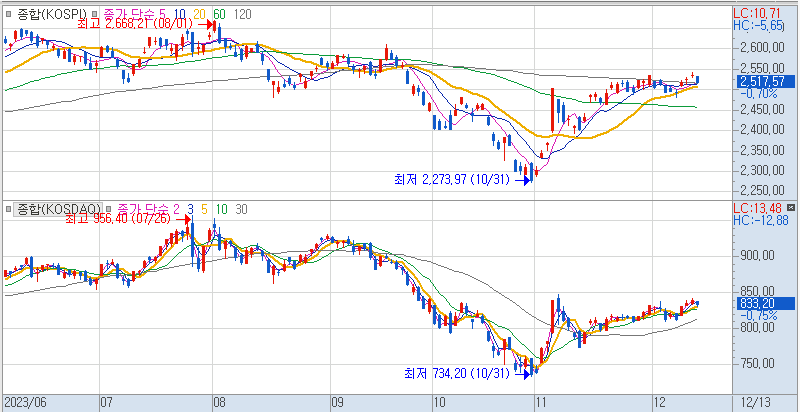Click the 2,450.00 price axis label
This screenshot has height=412, width=800.
[761, 109]
